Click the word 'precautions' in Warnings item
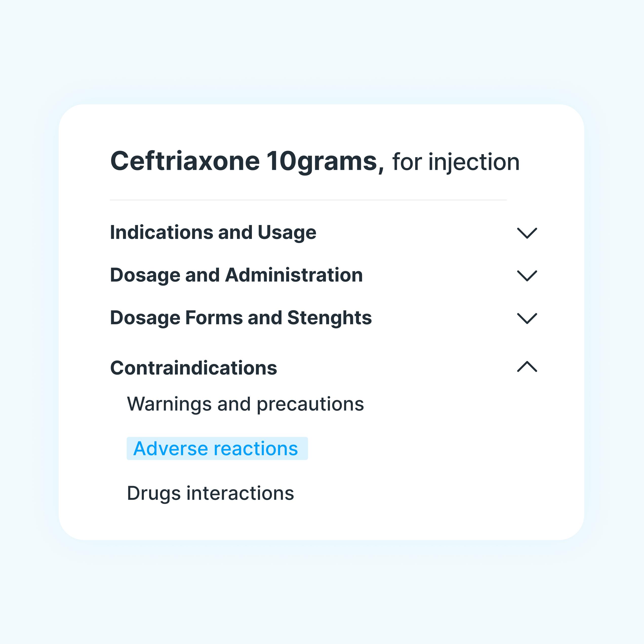The height and width of the screenshot is (644, 644). tap(310, 404)
